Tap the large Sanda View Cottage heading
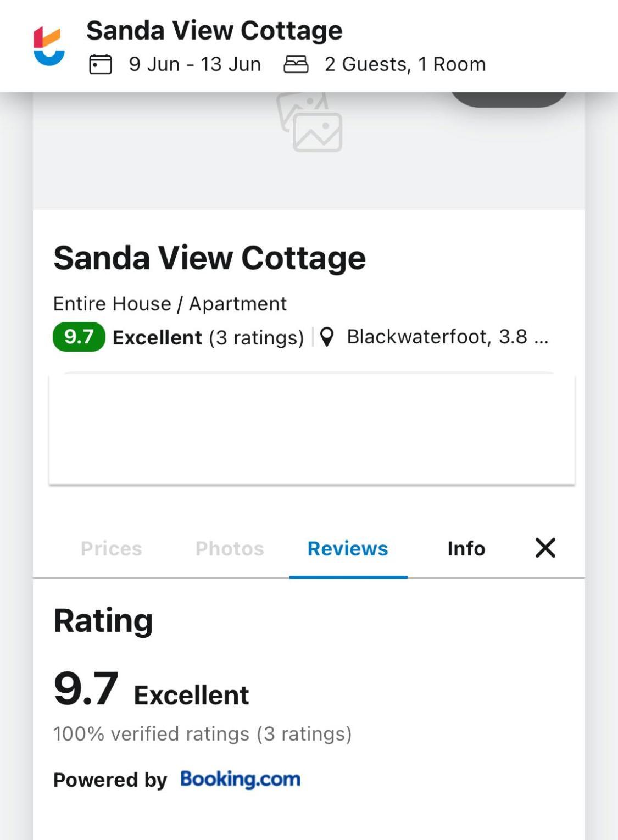This screenshot has height=840, width=618. click(x=209, y=258)
